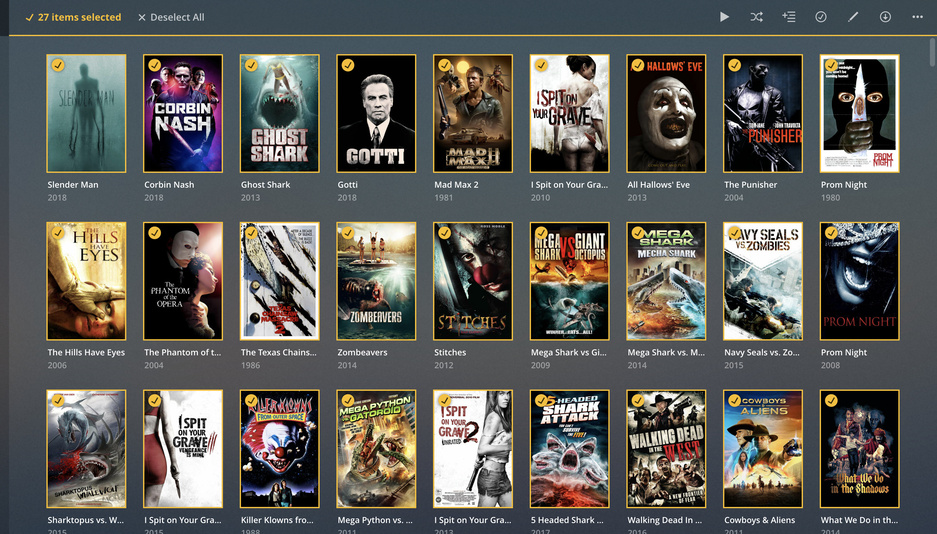Open the more options ellipsis menu
This screenshot has width=937, height=534.
(917, 17)
